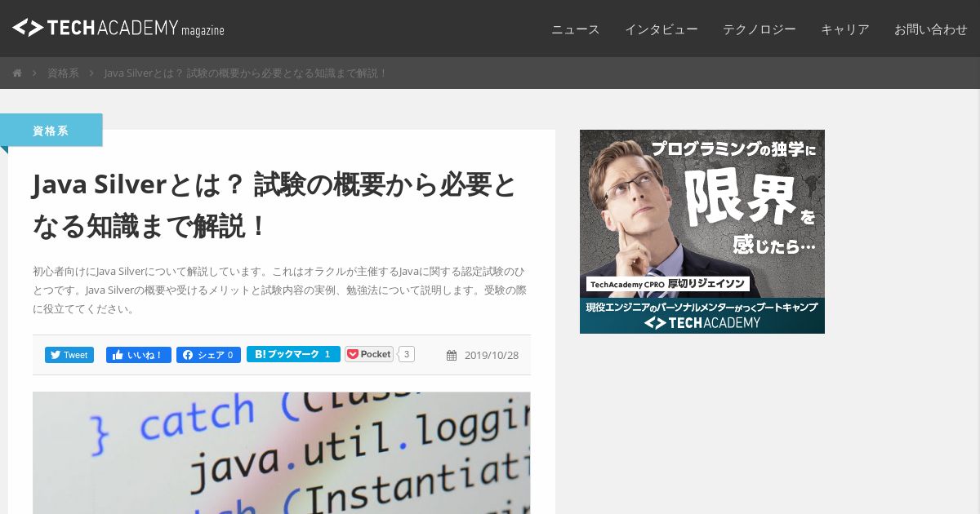Share article via Tweet button
The width and height of the screenshot is (980, 514).
pos(69,355)
